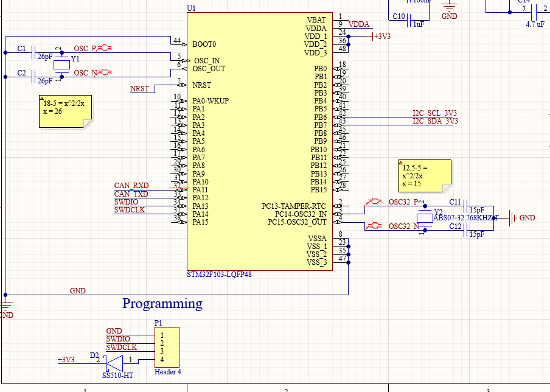
Task: Click the SWDIO net label at P1 pin 2
Action: (118, 339)
